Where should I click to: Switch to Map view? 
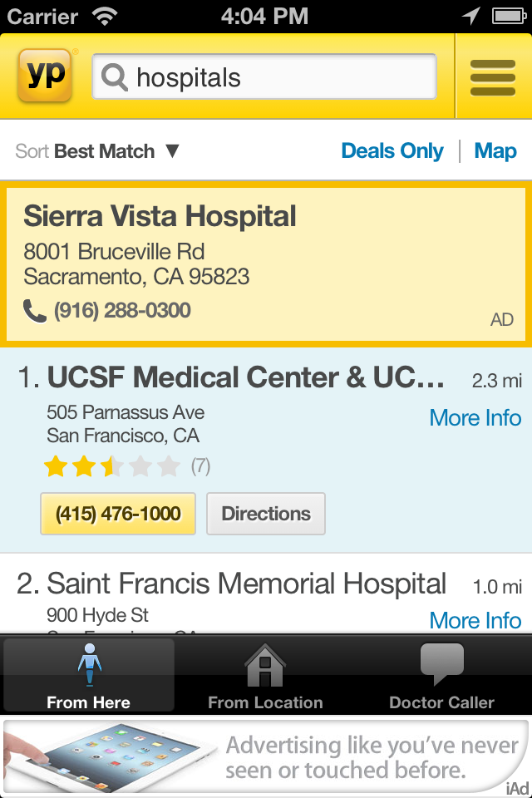point(495,151)
